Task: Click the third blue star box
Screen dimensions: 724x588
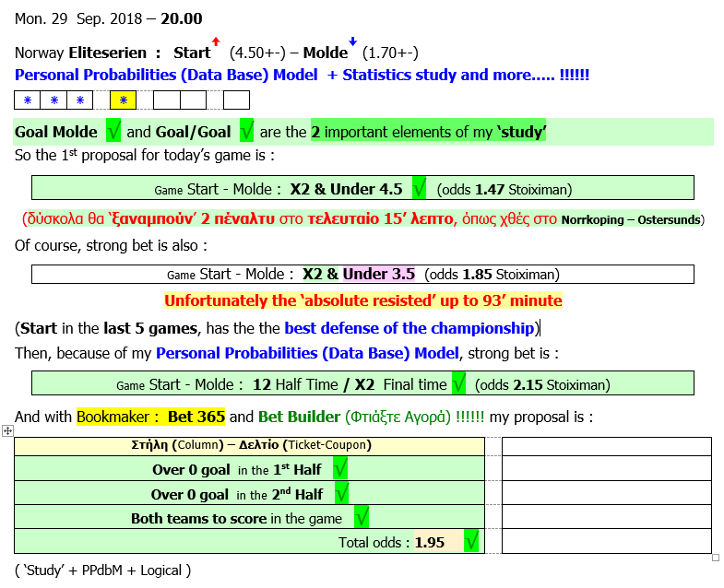Action: click(x=80, y=100)
